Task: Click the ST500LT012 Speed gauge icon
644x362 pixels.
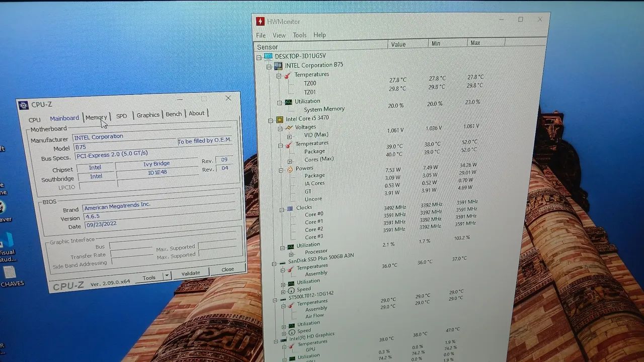Action: click(292, 332)
